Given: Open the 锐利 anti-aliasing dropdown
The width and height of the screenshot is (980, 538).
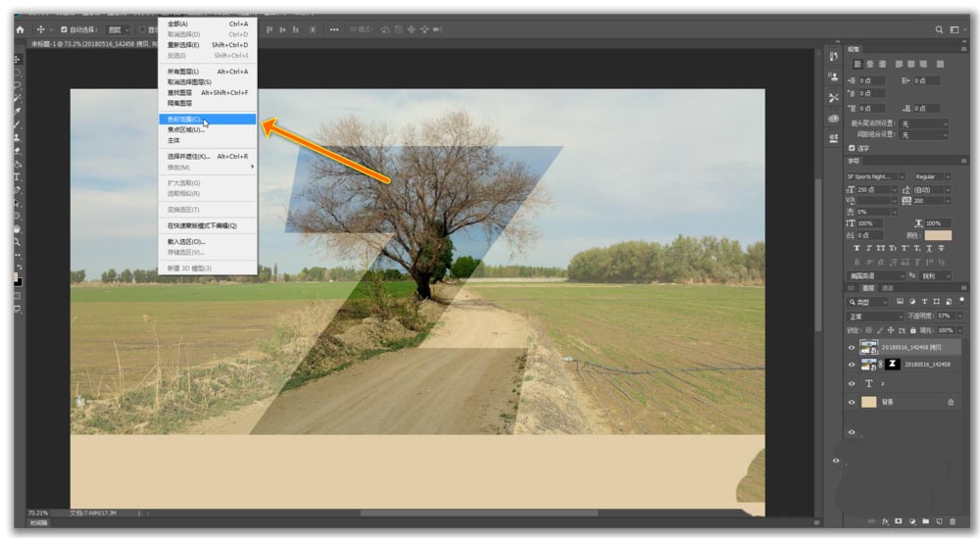Looking at the screenshot, I should [936, 275].
